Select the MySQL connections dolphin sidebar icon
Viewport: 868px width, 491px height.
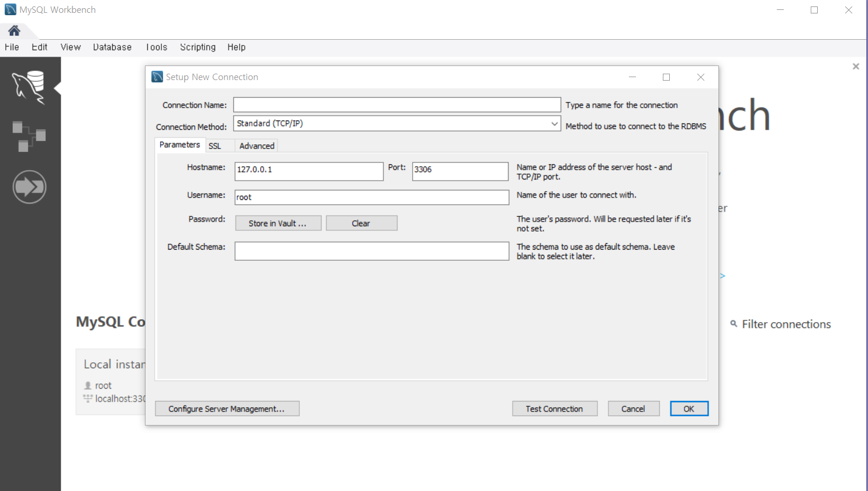coord(29,87)
